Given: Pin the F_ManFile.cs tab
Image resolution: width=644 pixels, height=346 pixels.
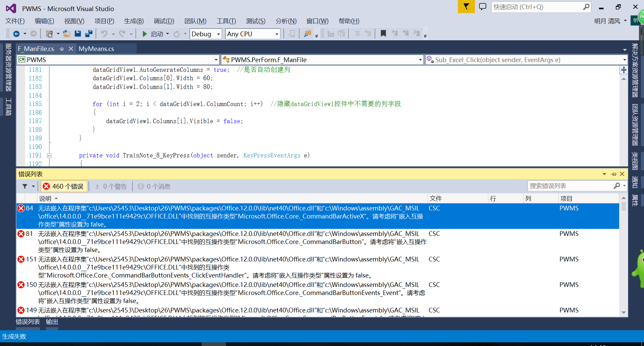Looking at the screenshot, I should (x=61, y=49).
